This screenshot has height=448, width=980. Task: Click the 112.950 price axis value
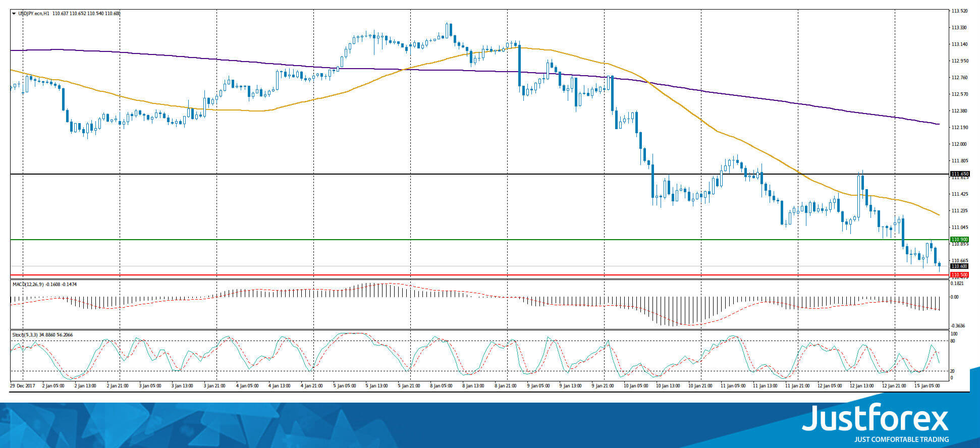960,61
